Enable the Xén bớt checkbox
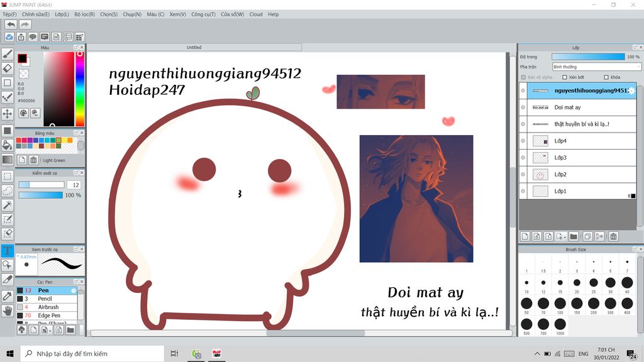Screen dimensions: 644x362 (x=565, y=77)
